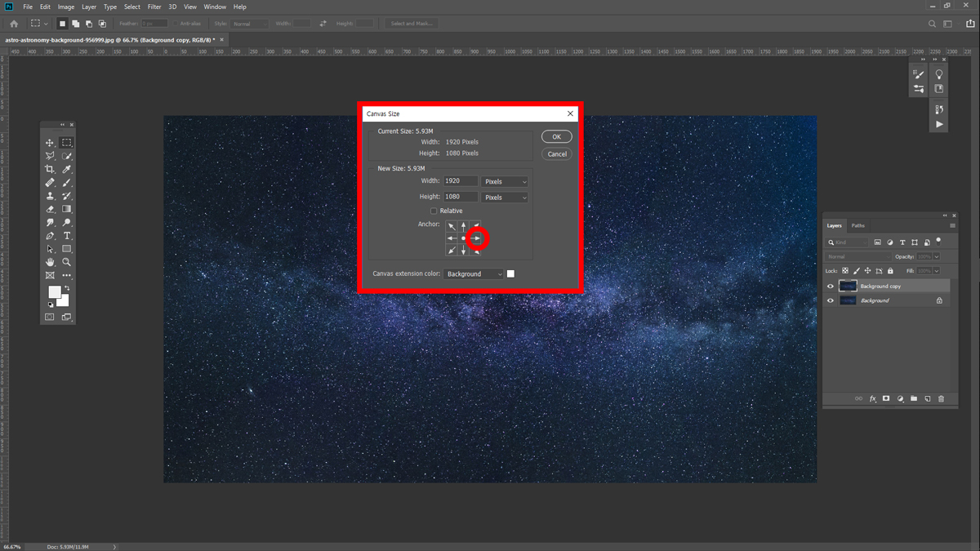
Task: Select the Zoom tool in toolbox
Action: click(x=67, y=262)
